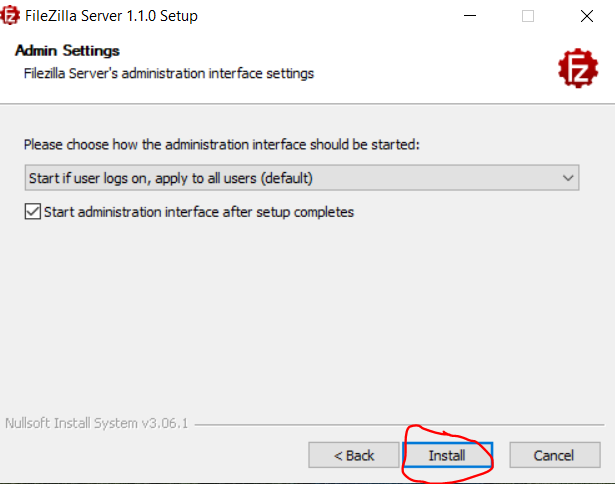Click the FileZilla icon in the title bar

[11, 15]
